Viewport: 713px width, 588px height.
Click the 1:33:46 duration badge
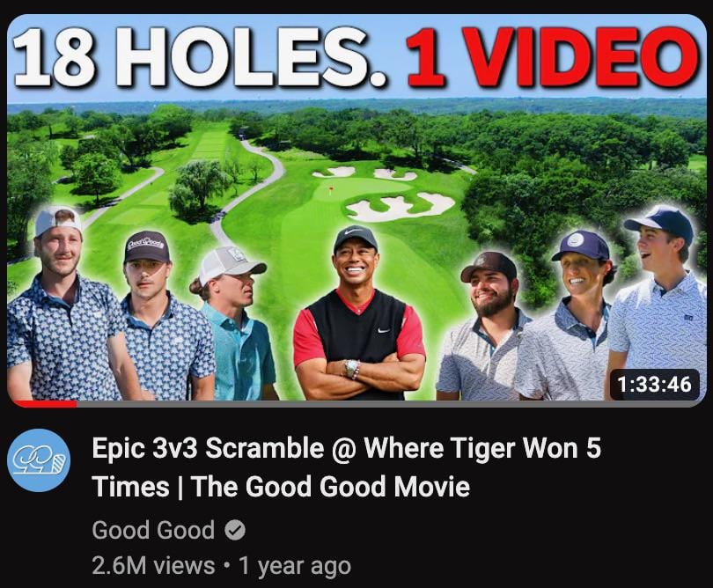(x=654, y=385)
